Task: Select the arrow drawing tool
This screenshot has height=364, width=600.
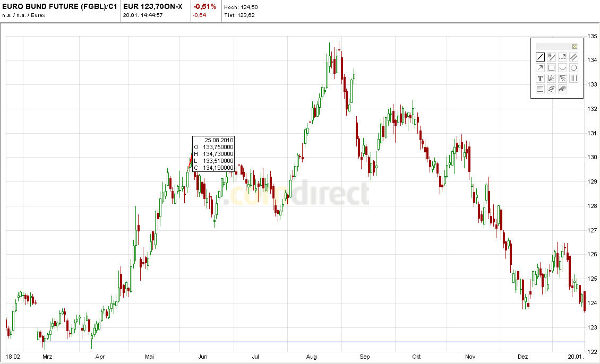Action: coord(539,67)
